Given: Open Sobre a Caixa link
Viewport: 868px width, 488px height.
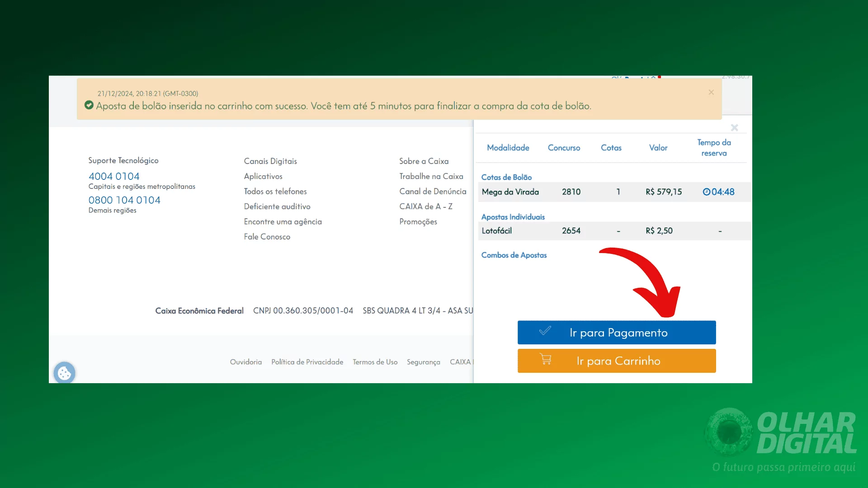Looking at the screenshot, I should pos(424,161).
